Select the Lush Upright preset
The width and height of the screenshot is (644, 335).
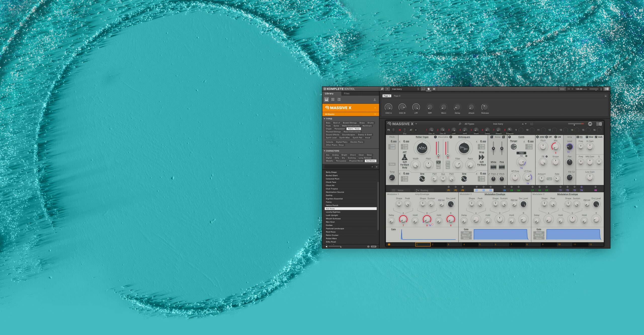tap(332, 215)
